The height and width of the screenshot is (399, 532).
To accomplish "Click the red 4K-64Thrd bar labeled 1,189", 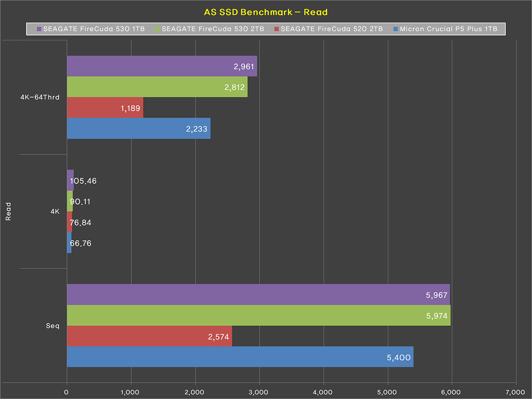I will (105, 108).
